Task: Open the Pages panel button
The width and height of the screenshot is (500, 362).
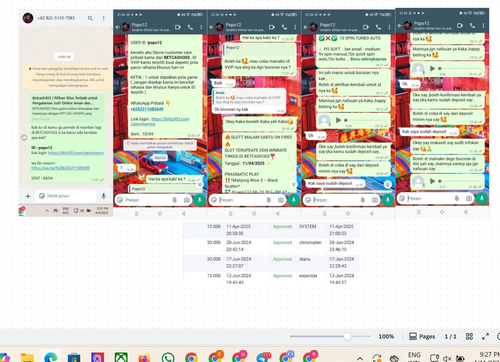Action: pos(422,336)
